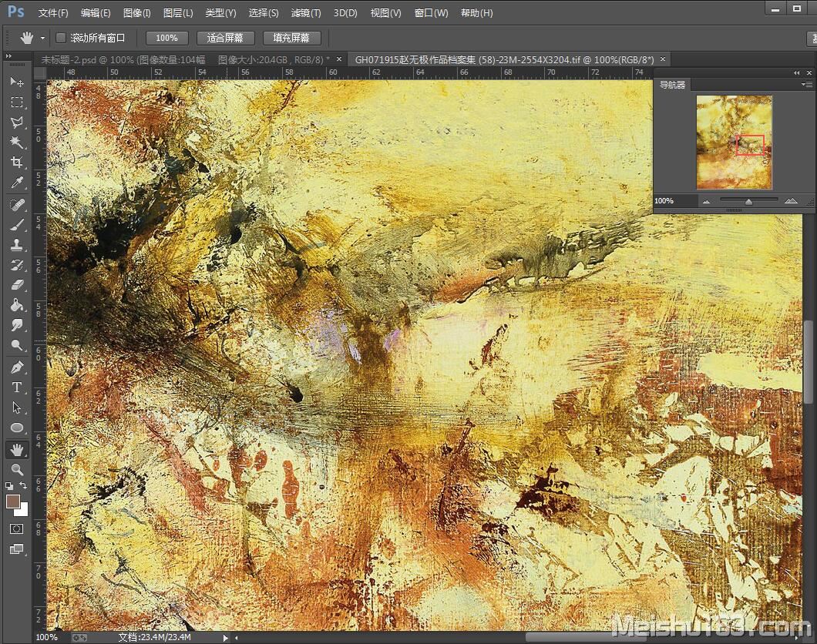
Task: Select the Brush tool
Action: pyautogui.click(x=17, y=225)
